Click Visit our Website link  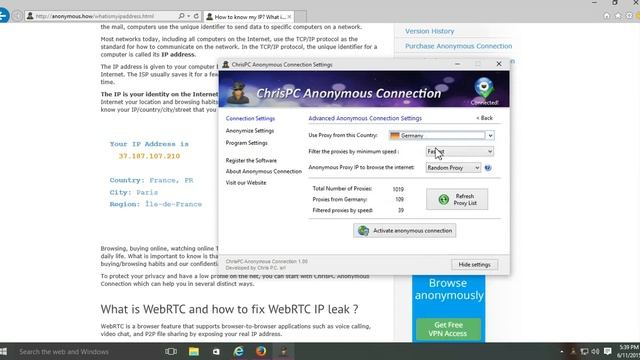246,182
